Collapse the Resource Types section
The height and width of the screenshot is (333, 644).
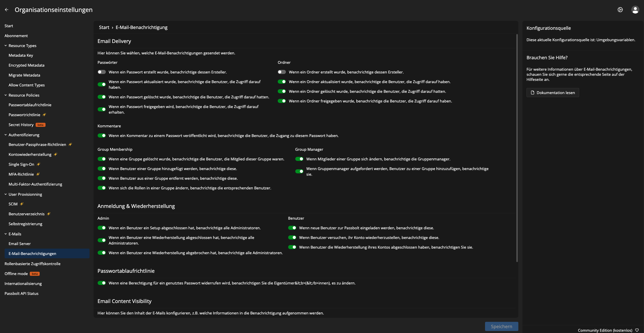click(6, 46)
